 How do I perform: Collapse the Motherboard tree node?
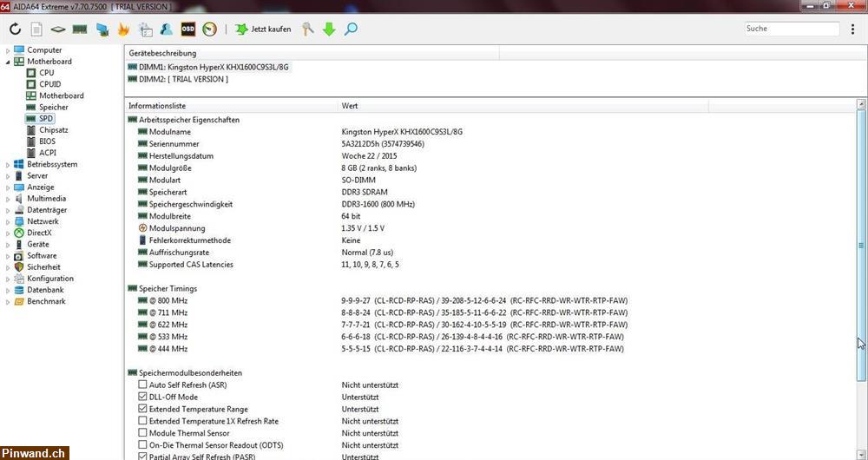pyautogui.click(x=8, y=62)
